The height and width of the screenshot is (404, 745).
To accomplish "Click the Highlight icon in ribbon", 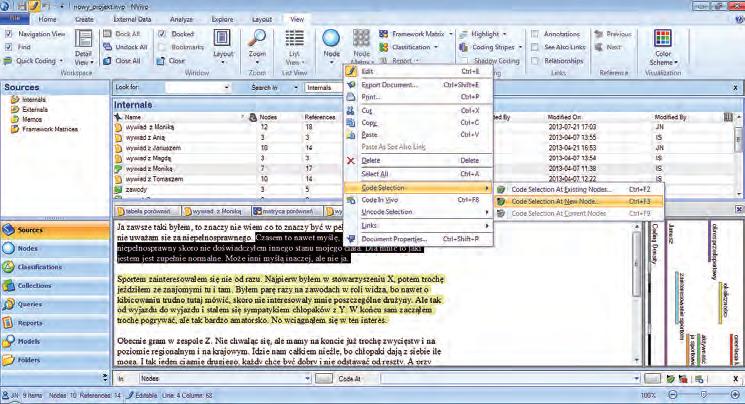I will 464,34.
